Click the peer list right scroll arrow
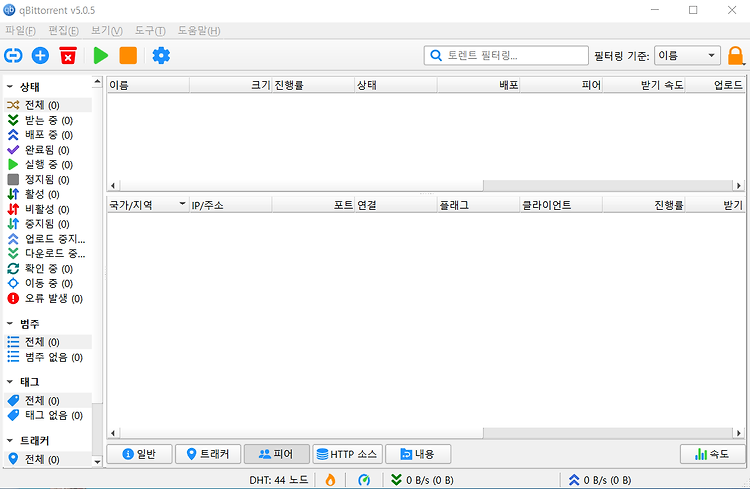The width and height of the screenshot is (750, 489). coord(739,433)
